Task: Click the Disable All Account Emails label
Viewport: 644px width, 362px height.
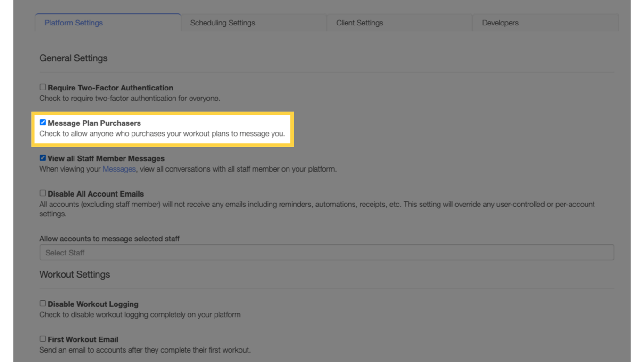Action: point(96,194)
